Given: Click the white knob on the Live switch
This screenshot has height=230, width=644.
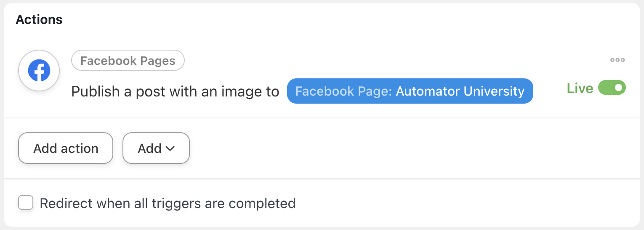Looking at the screenshot, I should tap(618, 88).
